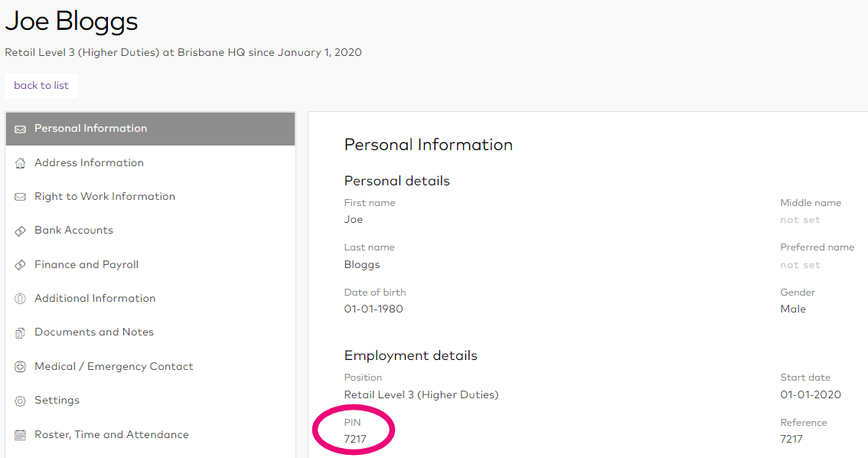Screen dimensions: 868x458
Task: Click the envelope icon beside Personal Information
Action: click(21, 128)
